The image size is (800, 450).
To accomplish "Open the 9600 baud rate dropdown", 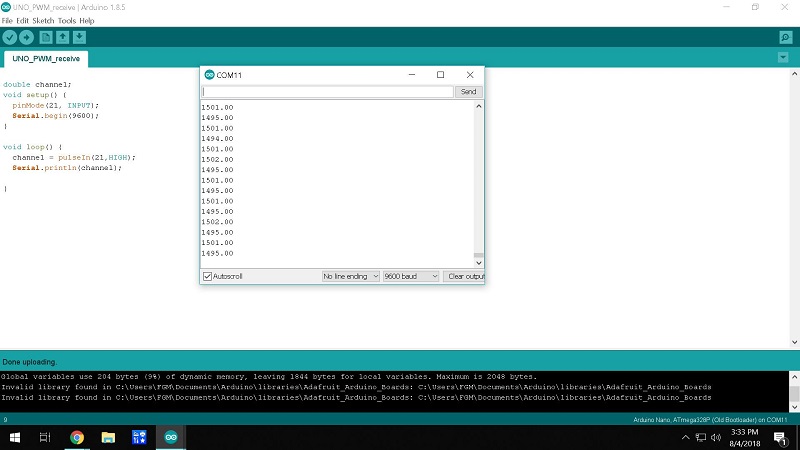I will pos(412,276).
